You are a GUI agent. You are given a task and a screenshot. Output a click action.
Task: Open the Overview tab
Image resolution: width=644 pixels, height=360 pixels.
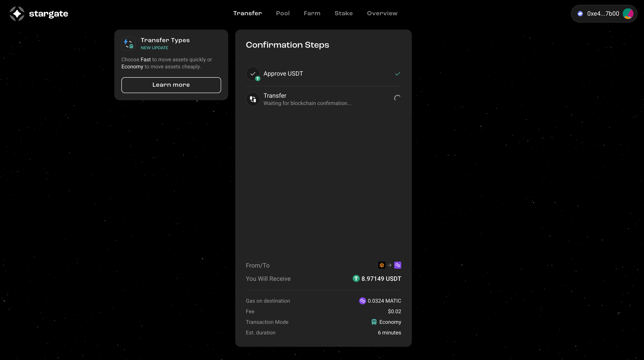pyautogui.click(x=382, y=13)
